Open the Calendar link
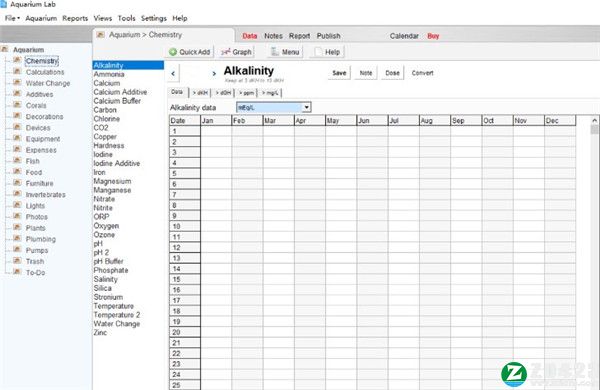This screenshot has height=390, width=600. [404, 36]
